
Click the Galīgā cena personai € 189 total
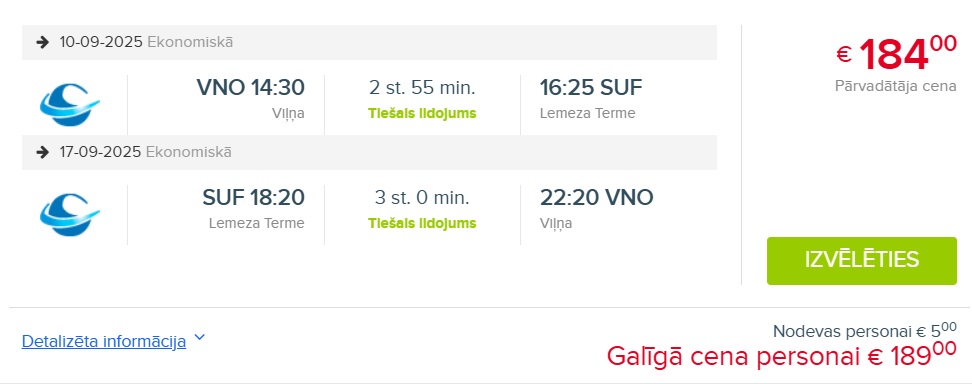coord(781,355)
